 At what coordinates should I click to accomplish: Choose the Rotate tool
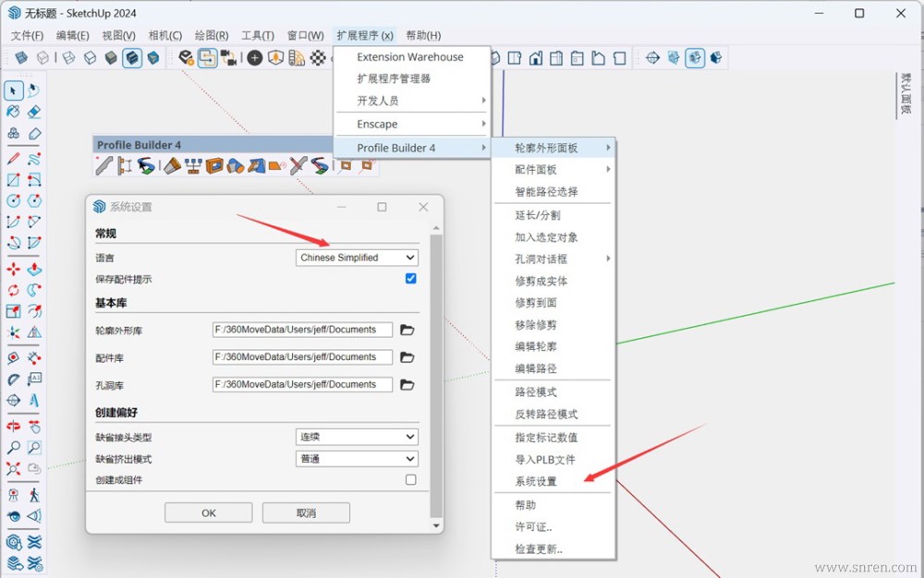14,290
